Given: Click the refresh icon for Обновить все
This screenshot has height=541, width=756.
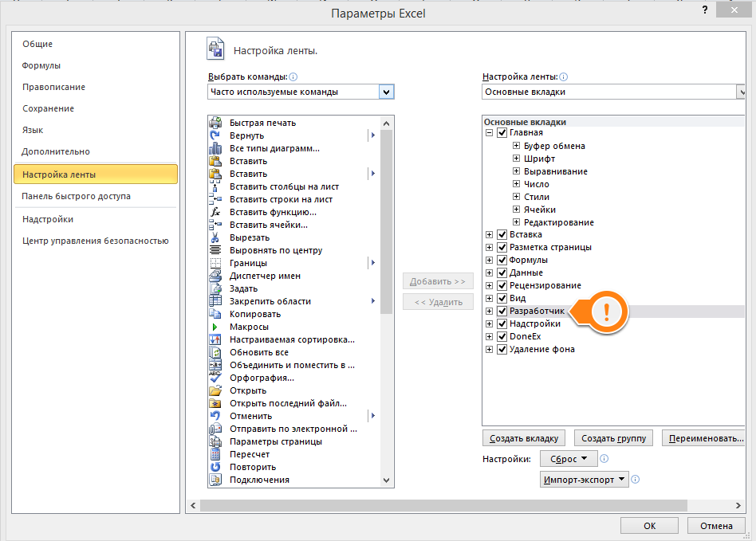Looking at the screenshot, I should pyautogui.click(x=215, y=352).
